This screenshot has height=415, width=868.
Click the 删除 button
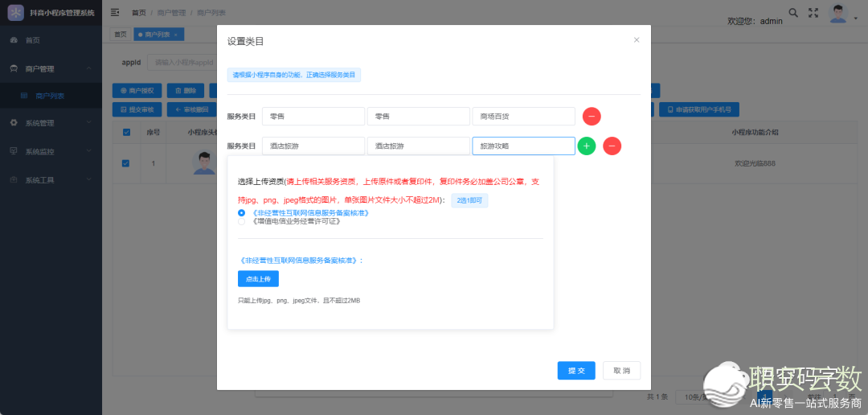(186, 90)
